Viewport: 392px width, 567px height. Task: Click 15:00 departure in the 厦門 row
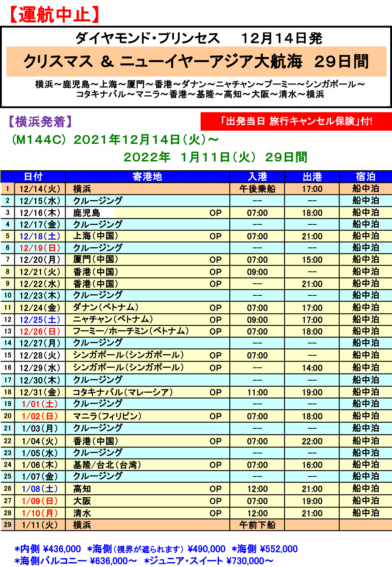pyautogui.click(x=312, y=260)
